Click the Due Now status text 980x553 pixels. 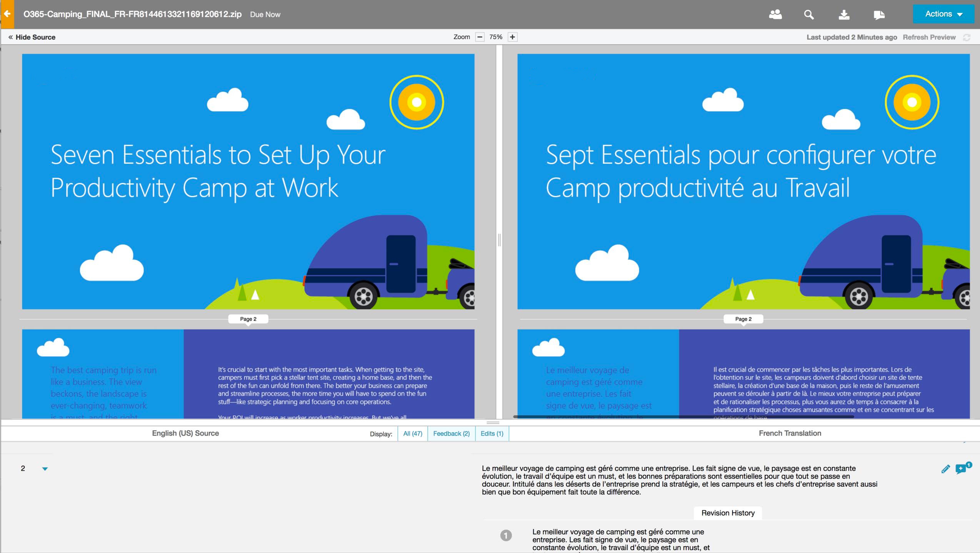(265, 15)
